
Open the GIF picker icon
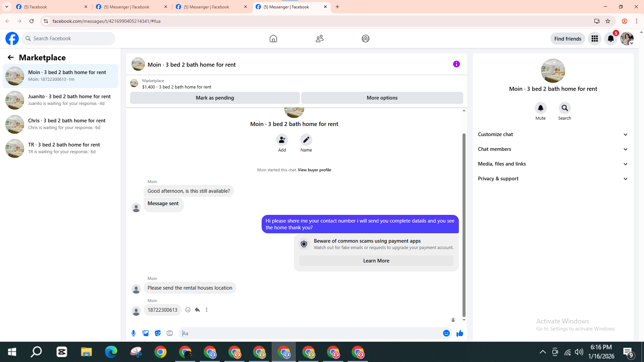pyautogui.click(x=170, y=333)
